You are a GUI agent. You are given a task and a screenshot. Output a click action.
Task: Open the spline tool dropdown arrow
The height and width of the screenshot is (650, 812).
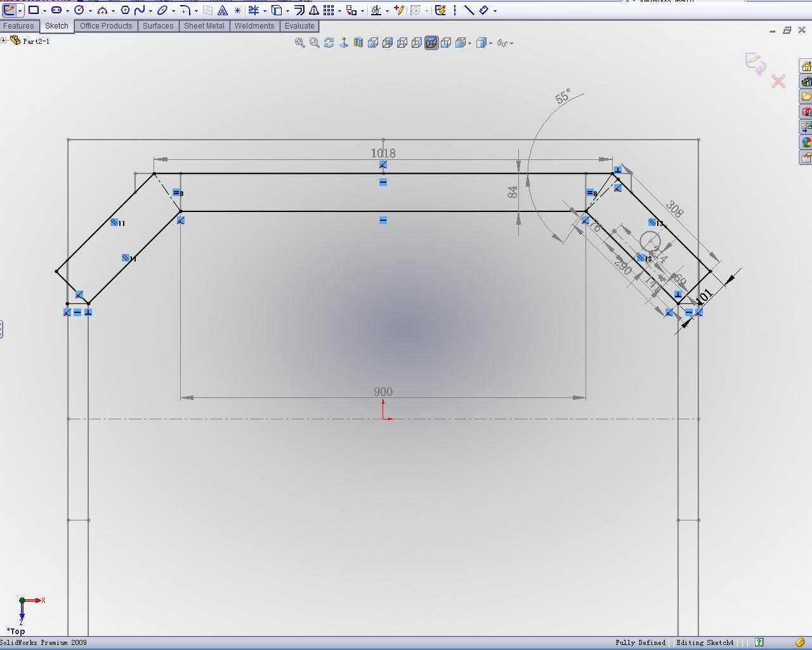click(x=150, y=11)
